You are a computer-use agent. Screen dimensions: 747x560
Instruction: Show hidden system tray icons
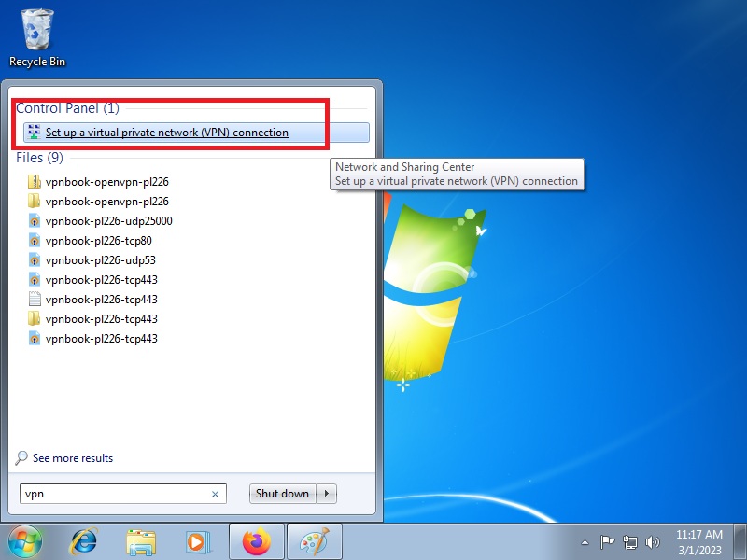coord(585,541)
